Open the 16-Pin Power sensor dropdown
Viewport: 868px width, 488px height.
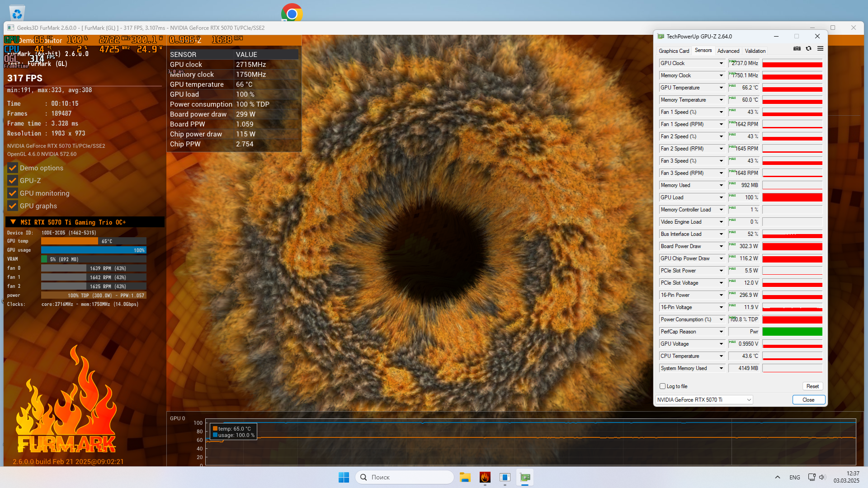tap(721, 295)
